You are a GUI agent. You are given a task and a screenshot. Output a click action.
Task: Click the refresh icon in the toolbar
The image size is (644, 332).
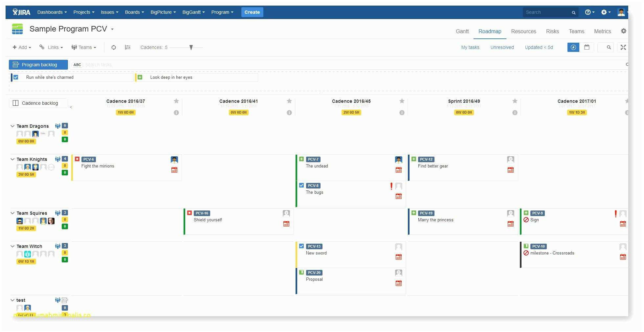114,47
